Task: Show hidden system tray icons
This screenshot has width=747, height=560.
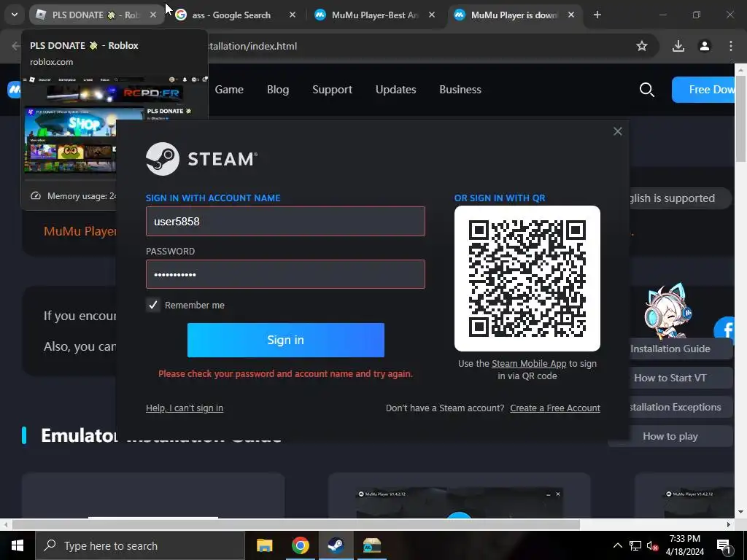Action: (617, 545)
